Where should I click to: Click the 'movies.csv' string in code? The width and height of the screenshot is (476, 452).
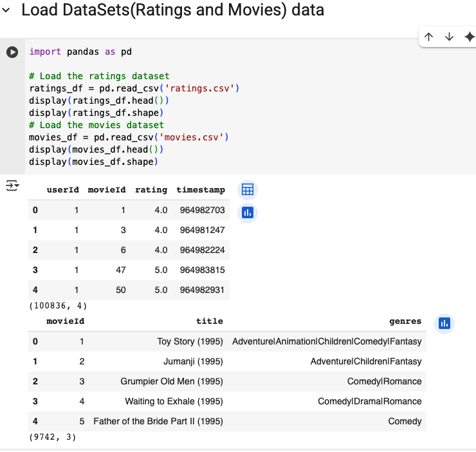[191, 137]
